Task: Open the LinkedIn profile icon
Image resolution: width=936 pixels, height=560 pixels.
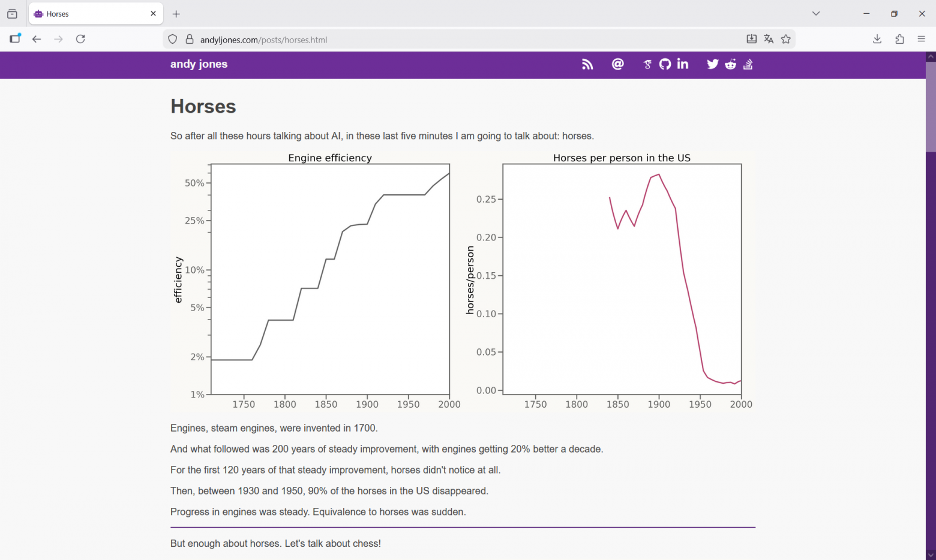Action: (683, 64)
